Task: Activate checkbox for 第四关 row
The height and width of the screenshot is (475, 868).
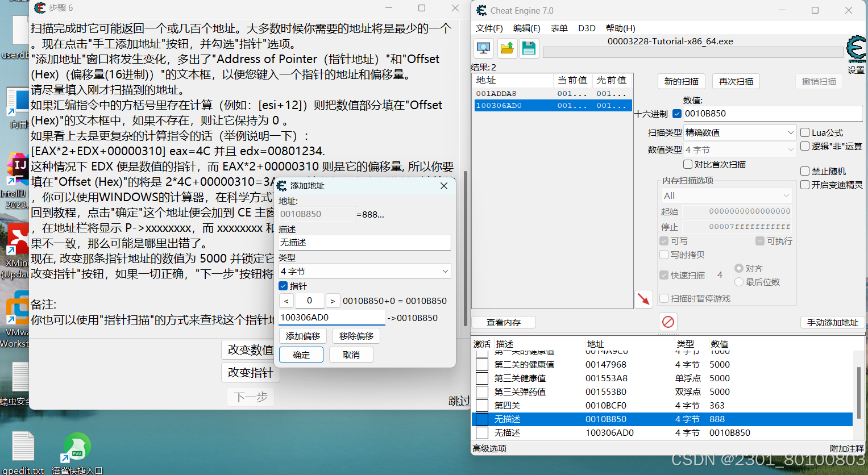Action: [x=482, y=406]
